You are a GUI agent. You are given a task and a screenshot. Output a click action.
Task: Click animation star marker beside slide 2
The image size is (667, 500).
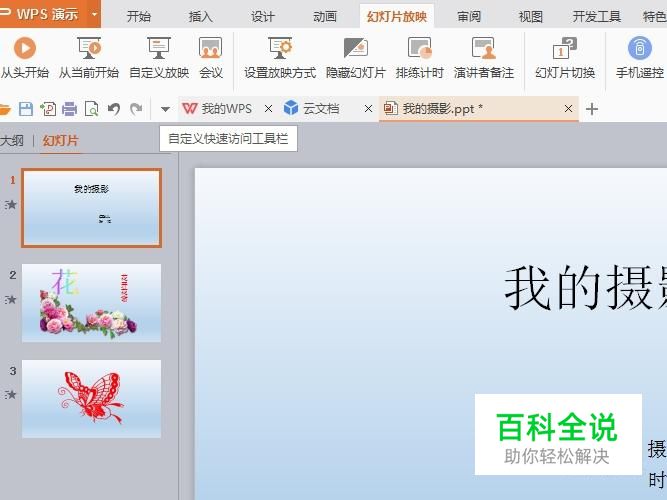pos(11,300)
